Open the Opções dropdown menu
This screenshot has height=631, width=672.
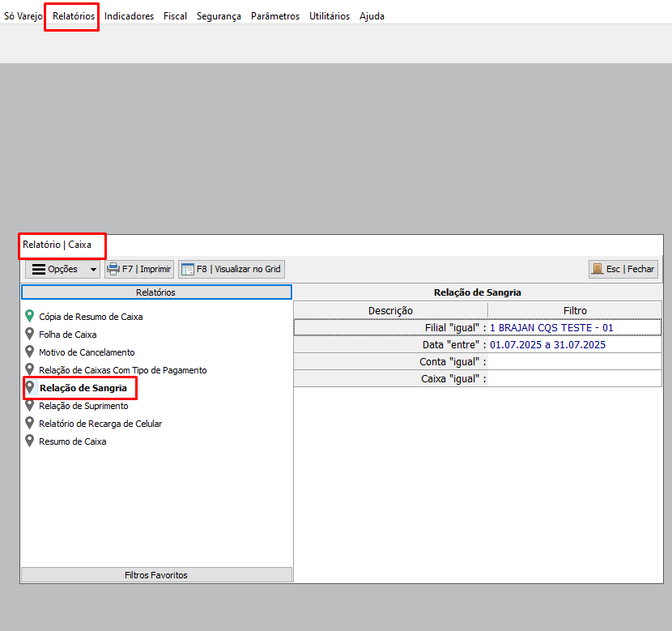[62, 269]
